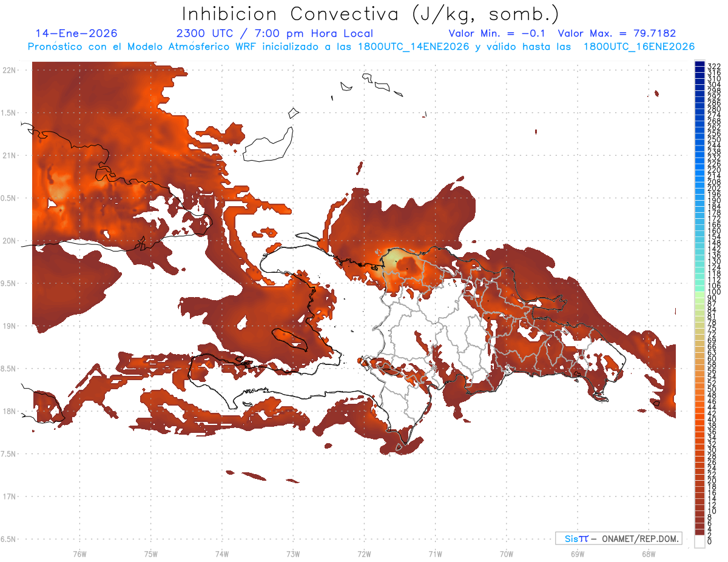Click the '70W' longitude label
Image resolution: width=728 pixels, height=562 pixels.
coord(507,554)
